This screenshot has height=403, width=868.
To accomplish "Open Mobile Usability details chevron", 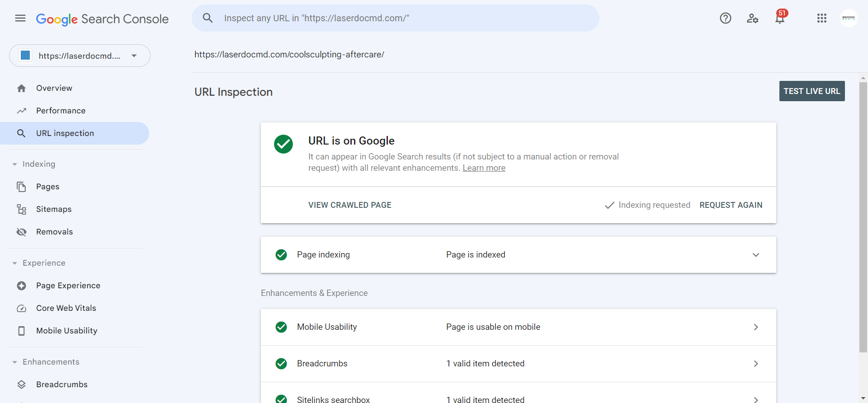I will coord(756,327).
